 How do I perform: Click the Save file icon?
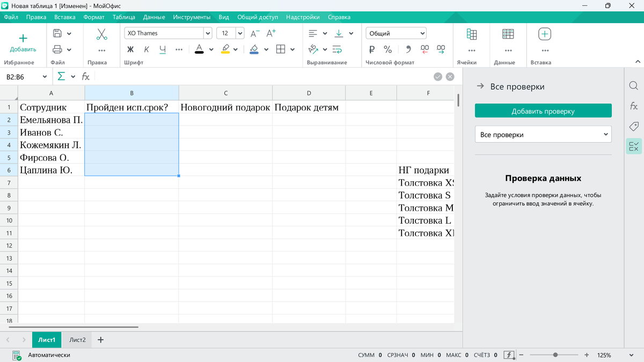pos(57,33)
